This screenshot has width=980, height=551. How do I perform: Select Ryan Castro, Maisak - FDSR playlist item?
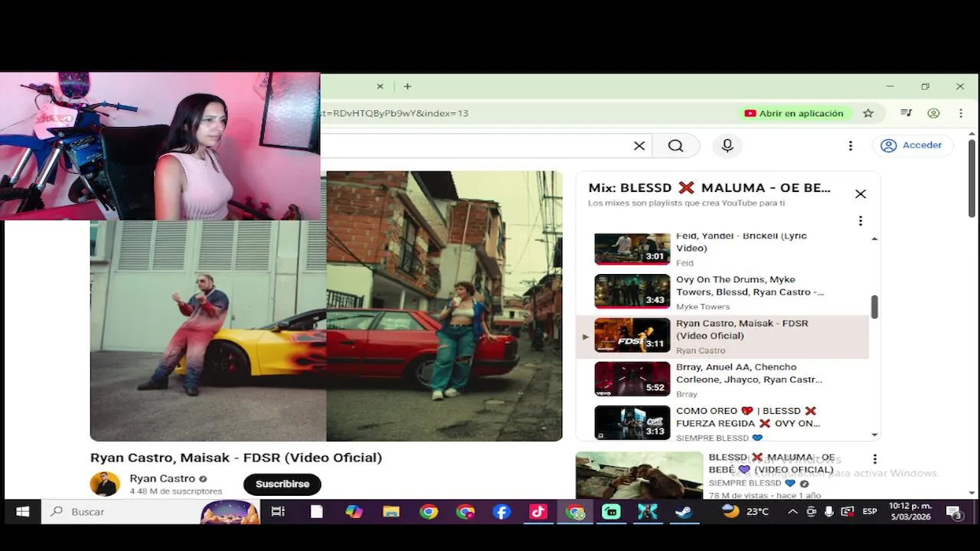(x=722, y=337)
